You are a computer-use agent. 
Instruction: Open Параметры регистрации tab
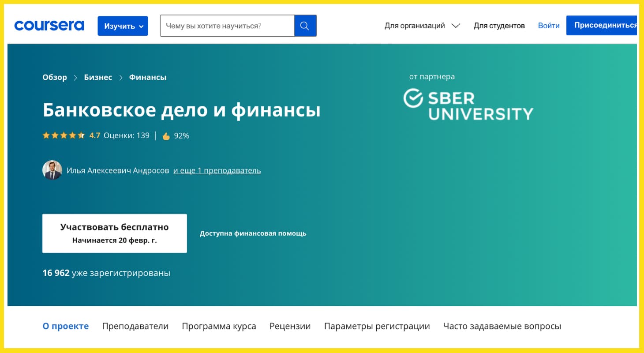click(377, 326)
